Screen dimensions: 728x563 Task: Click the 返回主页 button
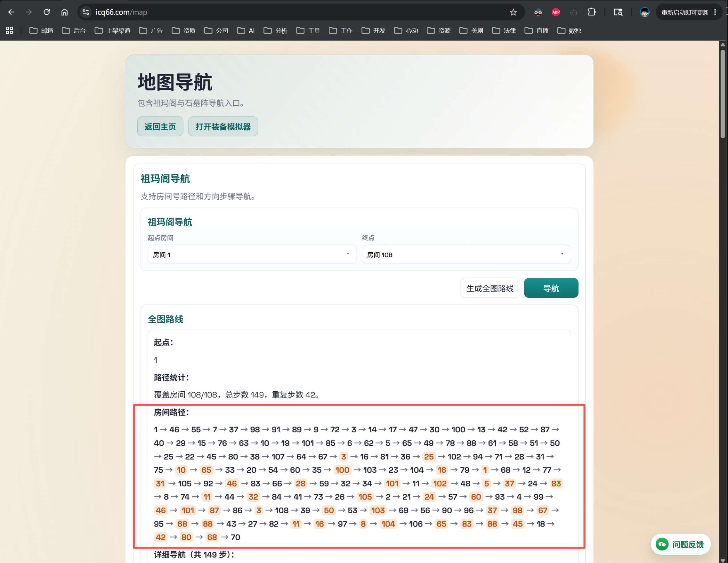(160, 126)
